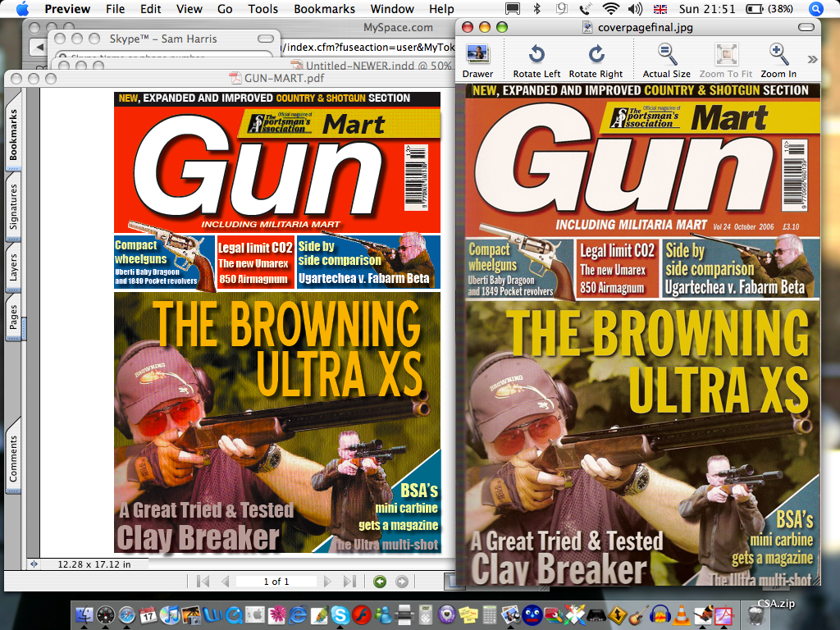Open Safari from the Dock

(127, 615)
